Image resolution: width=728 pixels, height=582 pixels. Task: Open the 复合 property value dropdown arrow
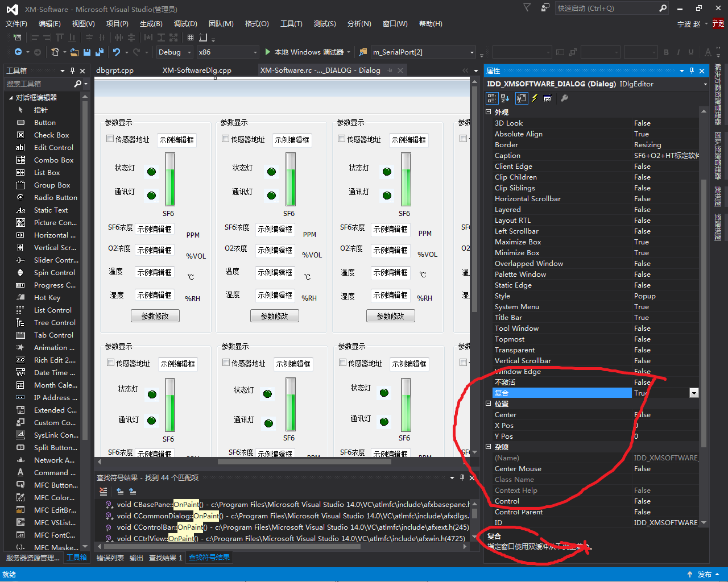pos(694,393)
